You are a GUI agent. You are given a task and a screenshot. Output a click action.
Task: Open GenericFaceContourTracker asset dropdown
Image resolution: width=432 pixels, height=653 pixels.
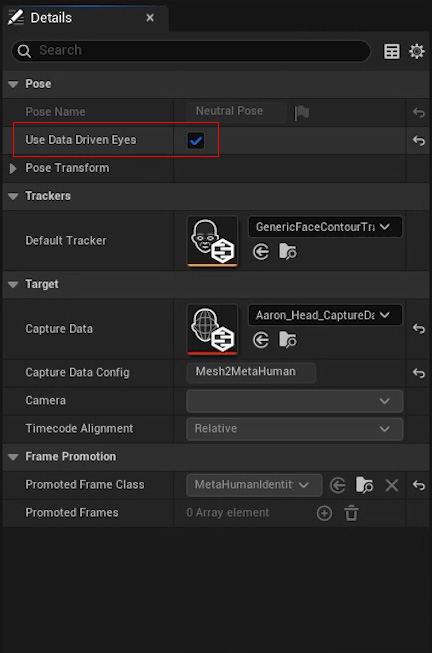point(325,227)
